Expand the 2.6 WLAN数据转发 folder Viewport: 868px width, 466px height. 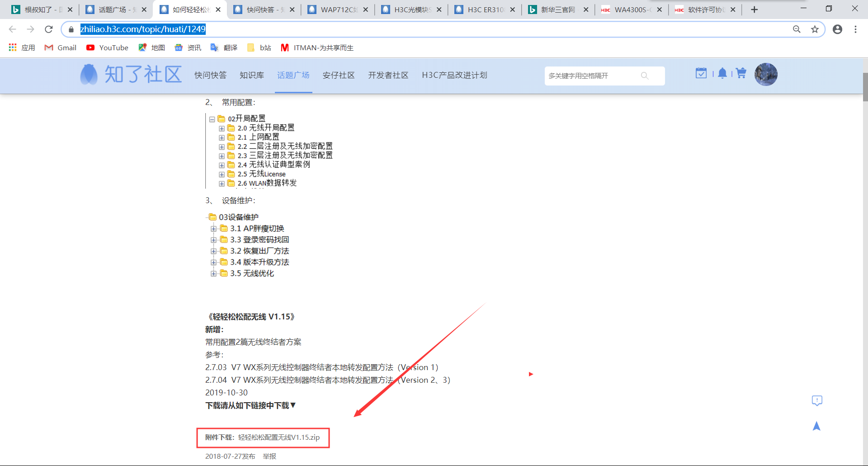tap(222, 184)
